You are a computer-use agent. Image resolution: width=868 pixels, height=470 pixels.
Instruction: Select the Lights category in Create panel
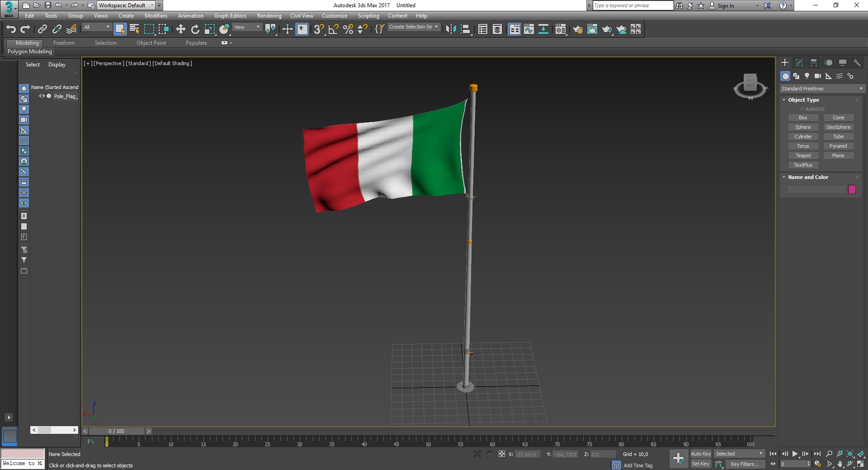click(x=807, y=76)
